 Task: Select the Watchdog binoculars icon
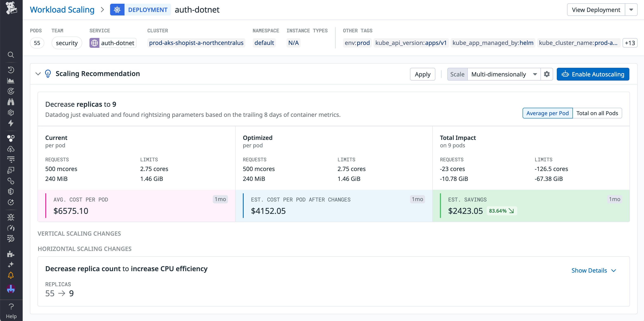[x=11, y=102]
